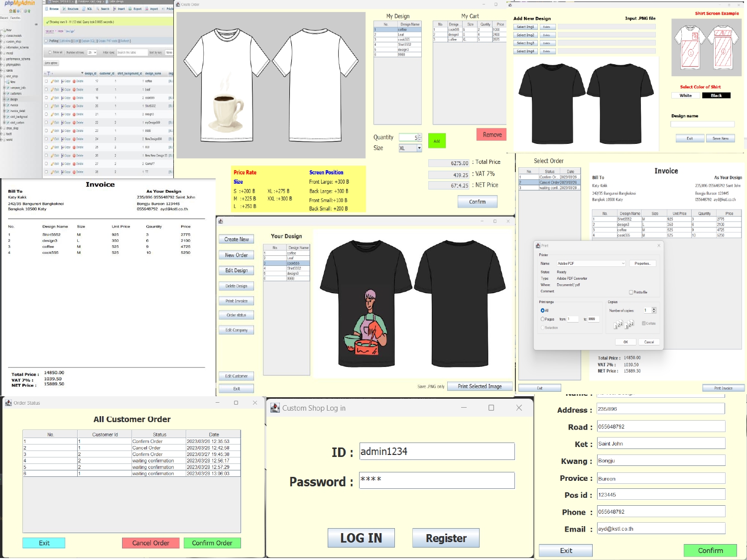Click the Edit pencil icon in Shirt5552 row

click(x=52, y=106)
